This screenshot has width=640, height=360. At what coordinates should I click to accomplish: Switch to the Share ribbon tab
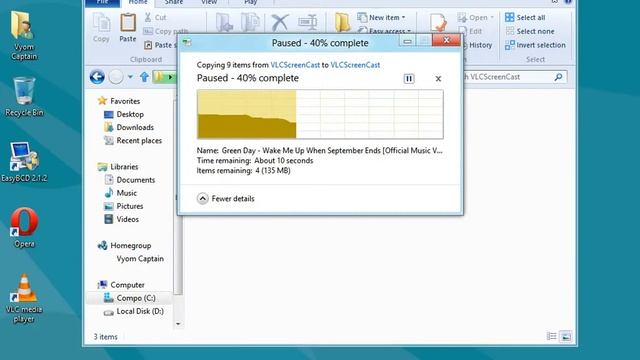tap(174, 2)
